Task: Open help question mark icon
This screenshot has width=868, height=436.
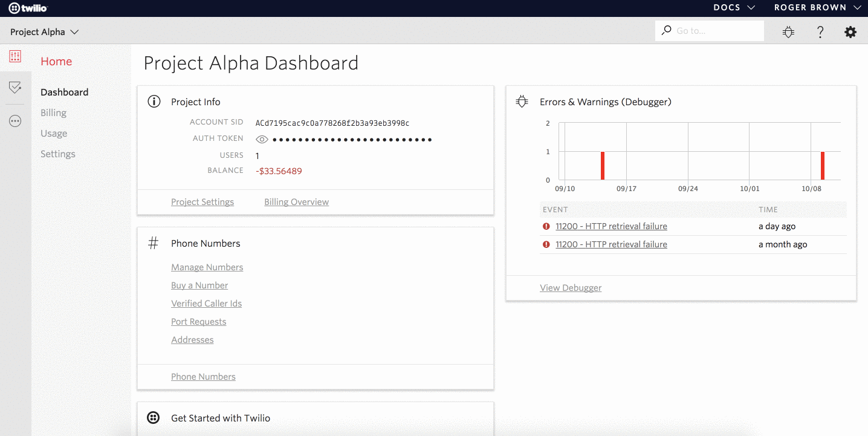Action: [820, 32]
